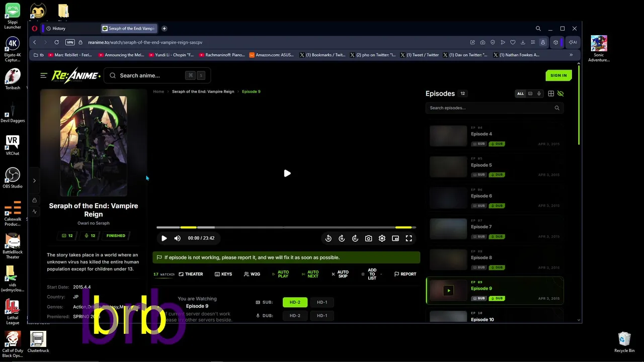Viewport: 644px width, 362px height.
Task: Open W2G watch together button
Action: click(x=252, y=274)
